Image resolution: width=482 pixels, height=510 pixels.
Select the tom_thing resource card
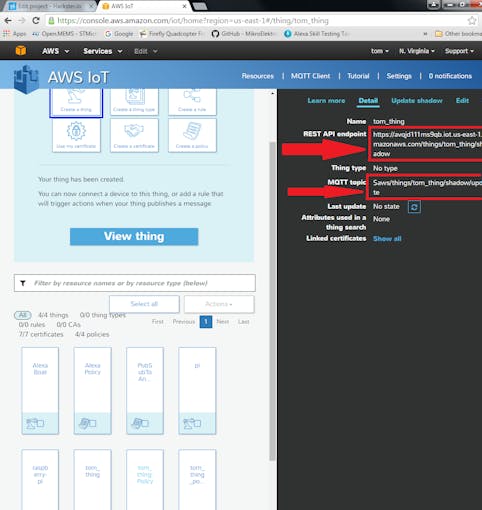coord(92,479)
